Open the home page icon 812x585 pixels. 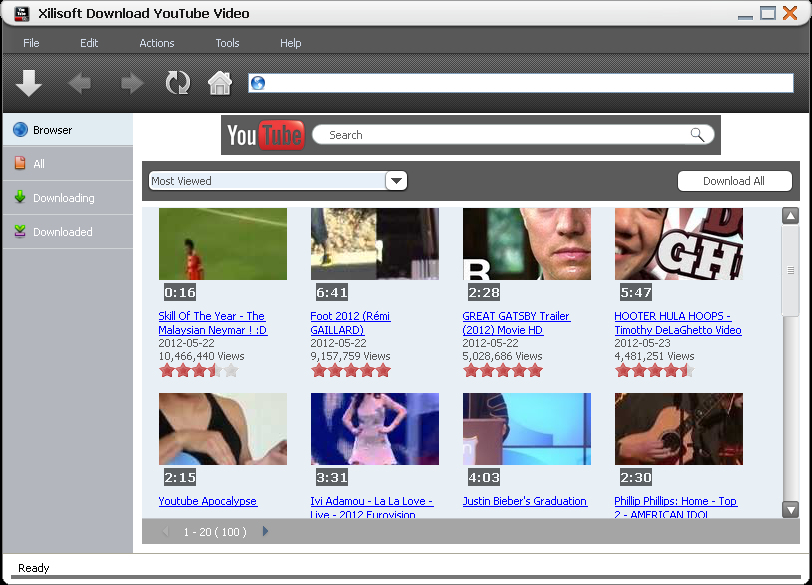220,83
